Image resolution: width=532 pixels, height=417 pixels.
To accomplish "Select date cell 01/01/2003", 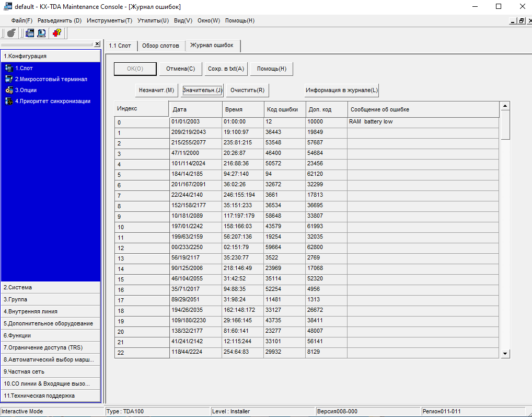I will pyautogui.click(x=196, y=121).
